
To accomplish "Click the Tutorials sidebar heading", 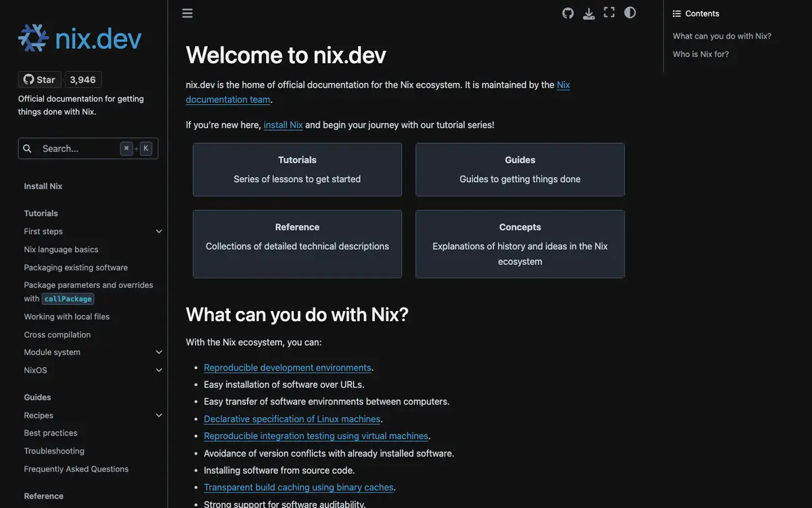I will point(41,213).
